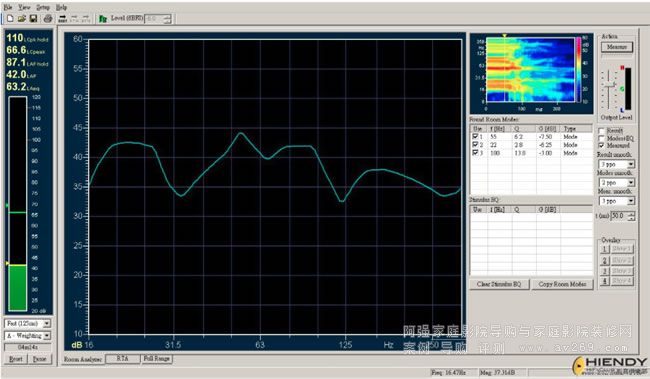Enable the Result checkbox
This screenshot has height=379, width=650.
coord(601,131)
